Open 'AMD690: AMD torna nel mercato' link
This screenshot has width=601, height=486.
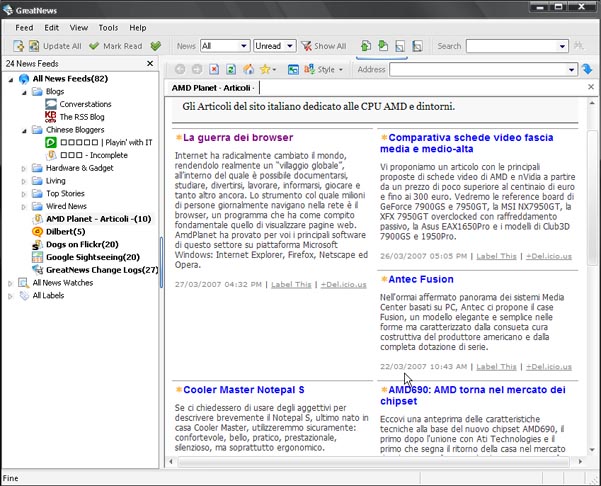[473, 395]
